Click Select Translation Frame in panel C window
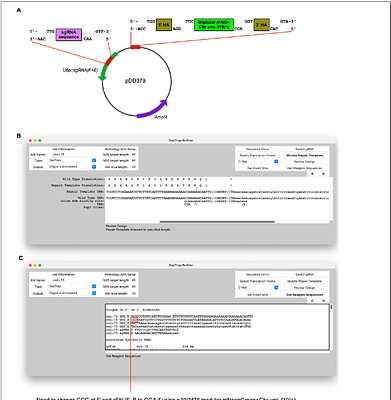The image size is (391, 400). pyautogui.click(x=257, y=281)
